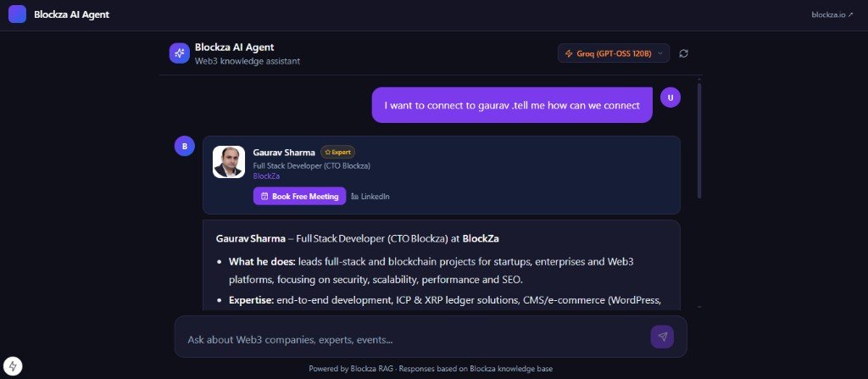The width and height of the screenshot is (868, 379).
Task: Click Gaurav Sharma's profile photo
Action: pos(229,162)
